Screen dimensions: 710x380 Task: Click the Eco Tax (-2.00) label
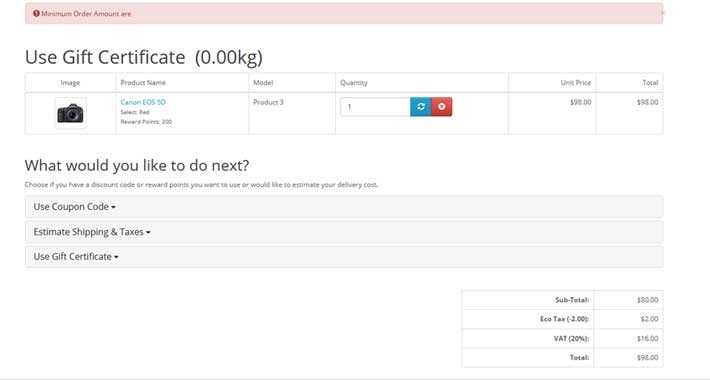coord(564,319)
